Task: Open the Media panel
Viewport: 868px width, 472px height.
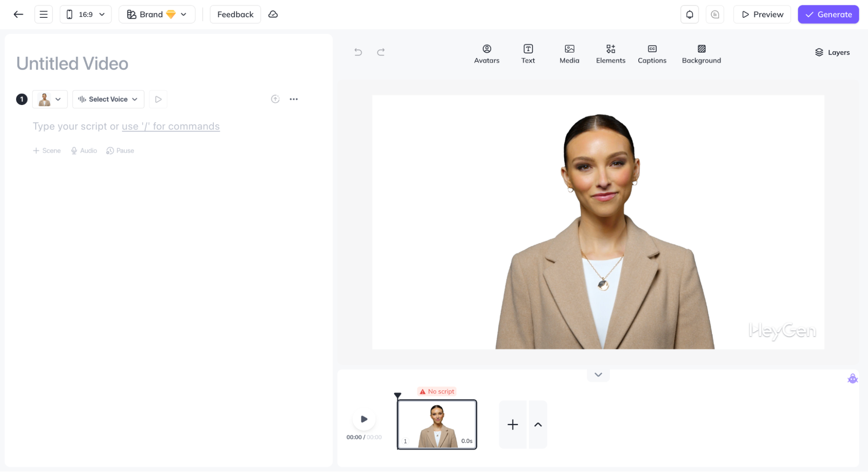Action: (569, 54)
